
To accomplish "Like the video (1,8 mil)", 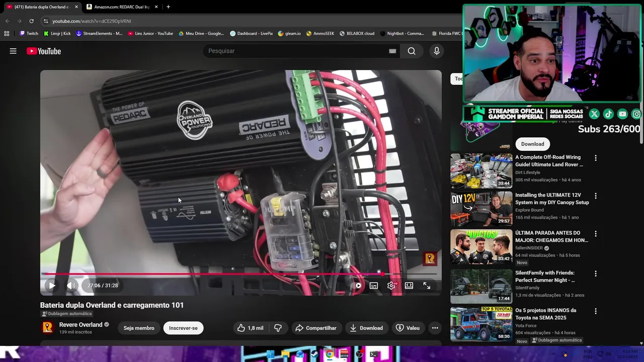I will click(x=251, y=328).
